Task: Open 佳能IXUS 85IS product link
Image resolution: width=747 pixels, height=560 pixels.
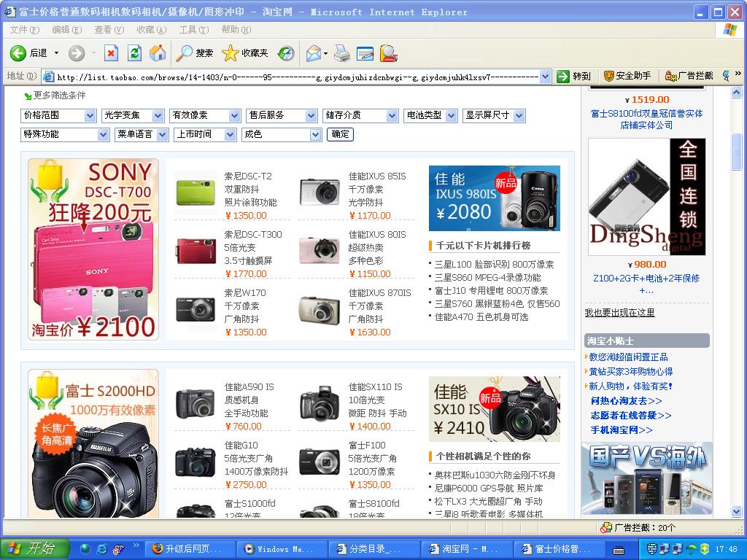Action: [377, 176]
